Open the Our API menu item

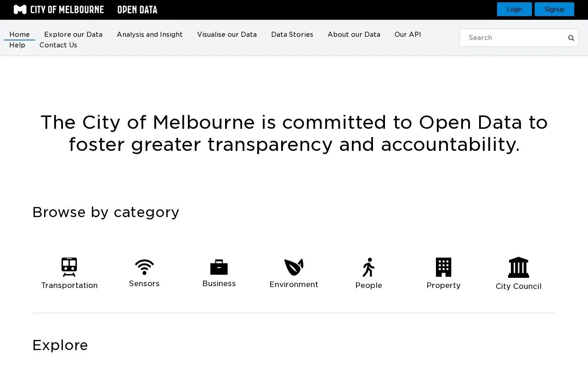[x=407, y=34]
